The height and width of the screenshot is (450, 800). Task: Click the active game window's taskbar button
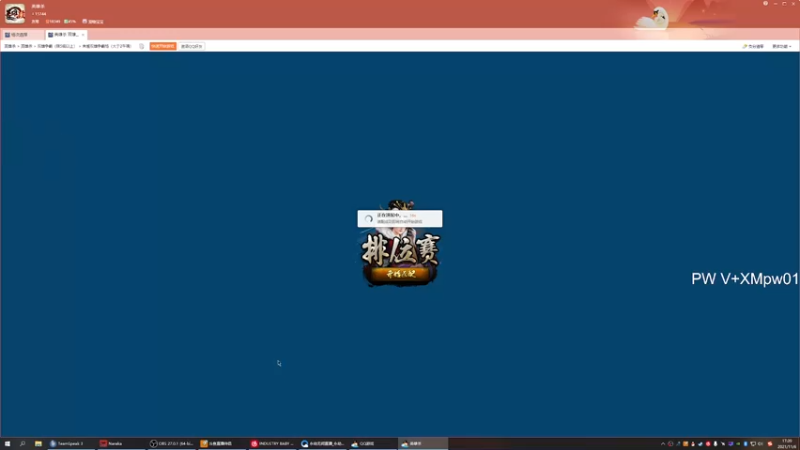(423, 444)
